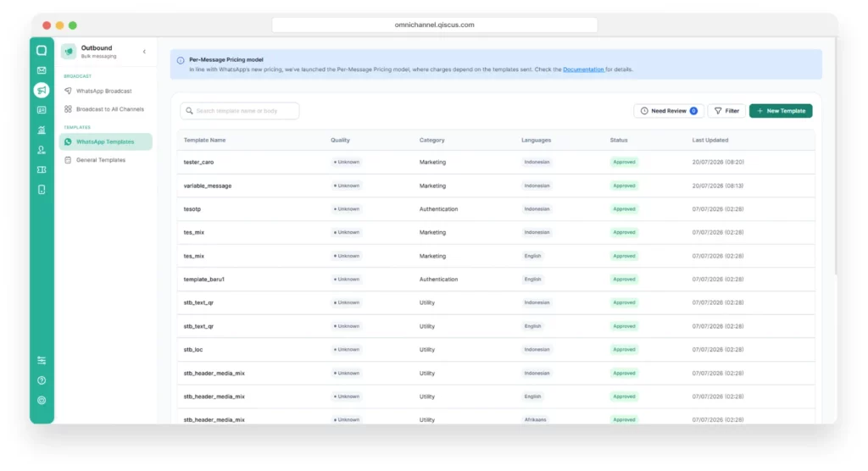Click the Indonesian tes_mix template name
Image resolution: width=868 pixels, height=471 pixels.
coord(194,232)
